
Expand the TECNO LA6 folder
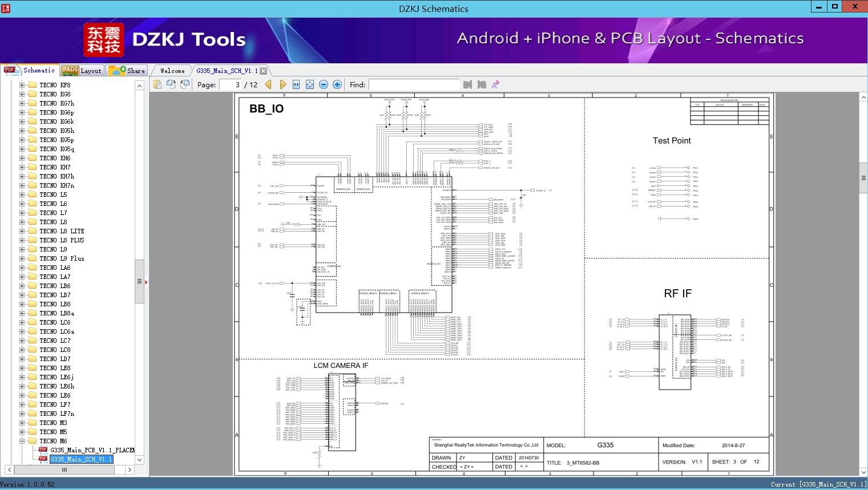(x=22, y=268)
